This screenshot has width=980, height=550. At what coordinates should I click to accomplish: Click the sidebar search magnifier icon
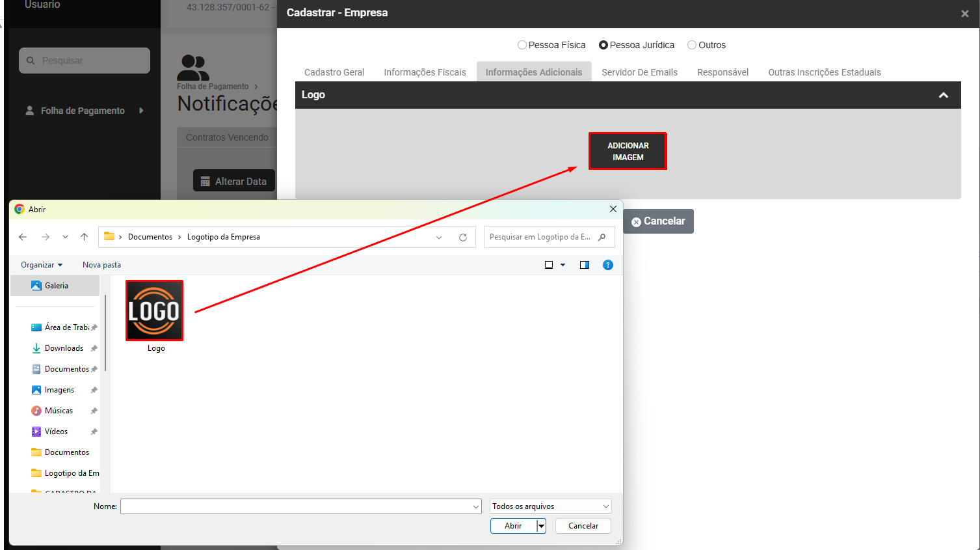[x=31, y=61]
